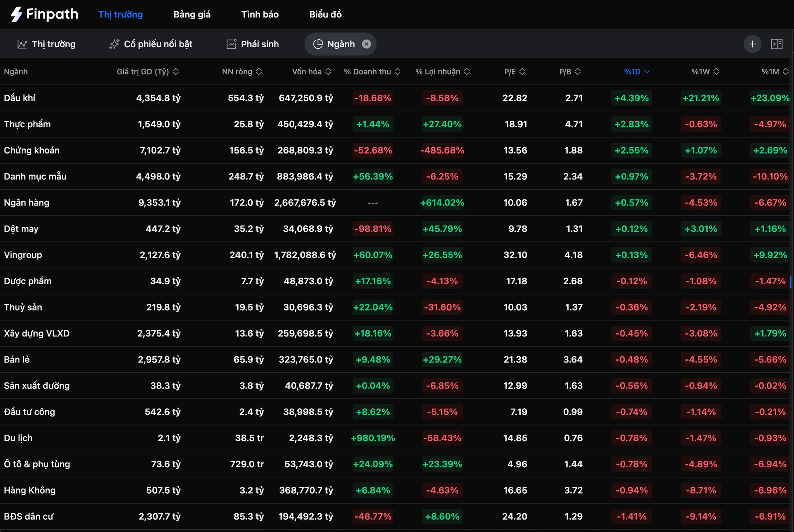
Task: Open the Dầu khí sector row
Action: click(x=395, y=98)
